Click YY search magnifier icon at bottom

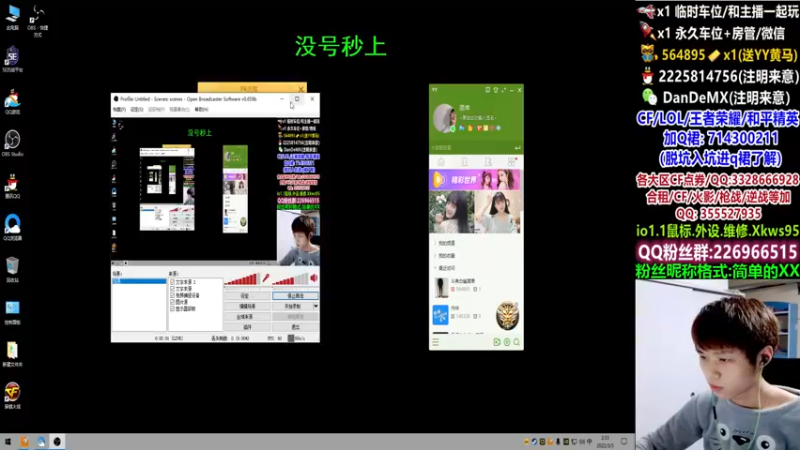517,342
